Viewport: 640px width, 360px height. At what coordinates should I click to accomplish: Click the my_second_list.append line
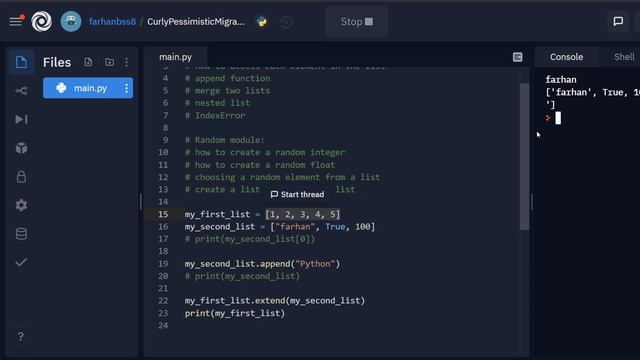click(262, 264)
